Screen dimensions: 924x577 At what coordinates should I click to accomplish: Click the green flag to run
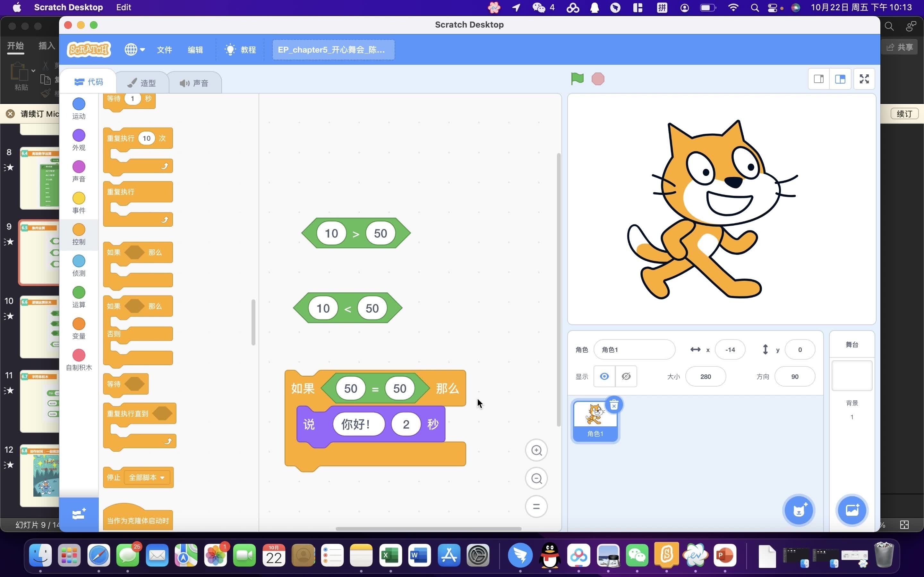pyautogui.click(x=577, y=79)
